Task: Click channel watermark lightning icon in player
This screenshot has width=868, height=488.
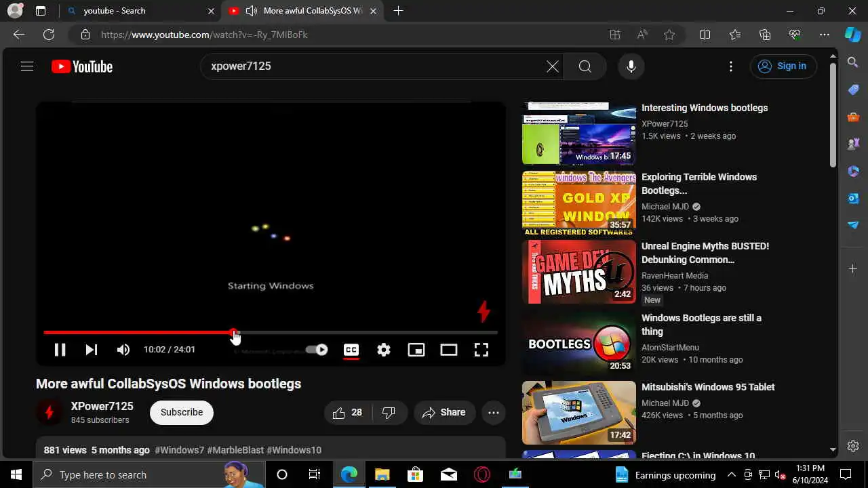Action: click(x=484, y=311)
